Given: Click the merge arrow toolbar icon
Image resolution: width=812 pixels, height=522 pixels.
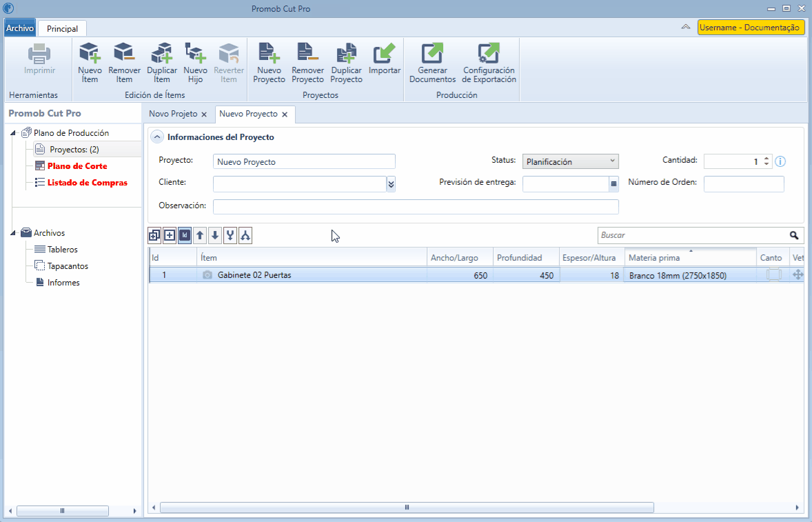Looking at the screenshot, I should [230, 236].
